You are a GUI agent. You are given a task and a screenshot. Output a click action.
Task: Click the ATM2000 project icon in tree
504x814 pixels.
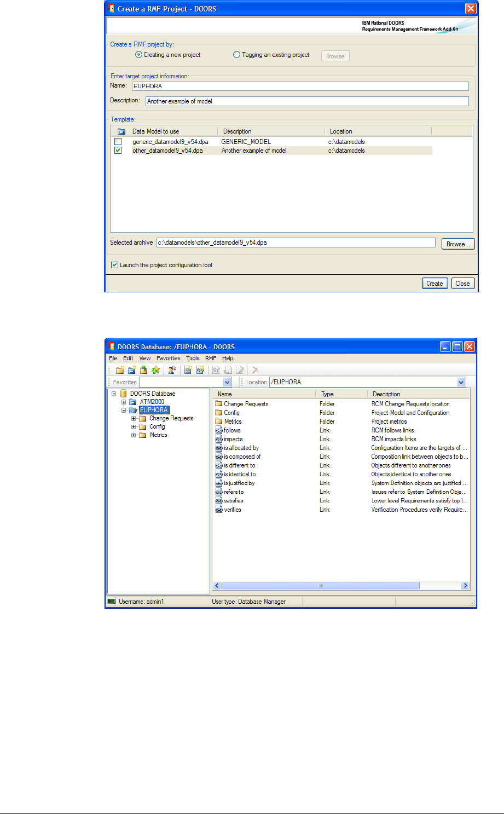point(133,402)
